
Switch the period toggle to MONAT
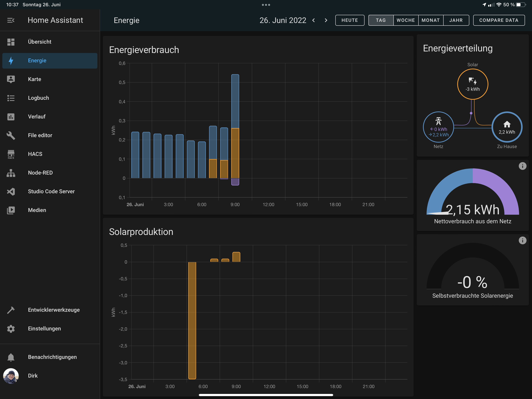(x=431, y=20)
